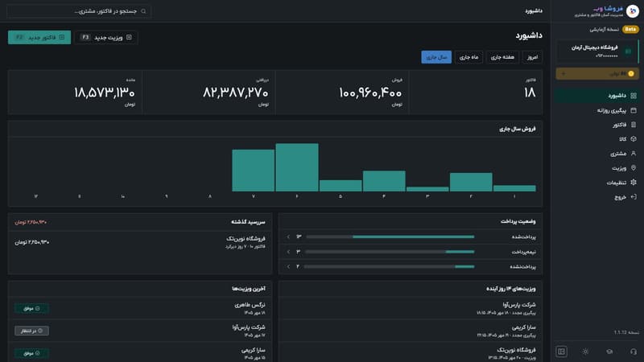Click the person icon beside مشتری

pos(634,153)
